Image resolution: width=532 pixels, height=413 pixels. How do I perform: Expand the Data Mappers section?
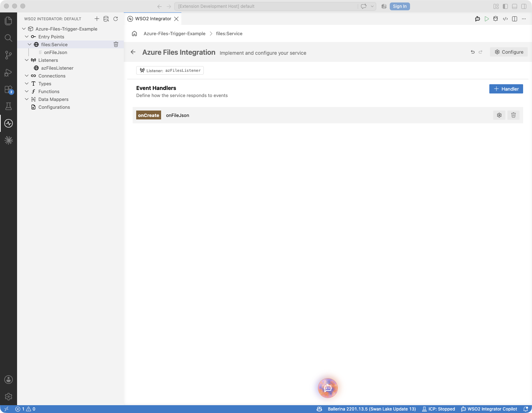[x=27, y=99]
